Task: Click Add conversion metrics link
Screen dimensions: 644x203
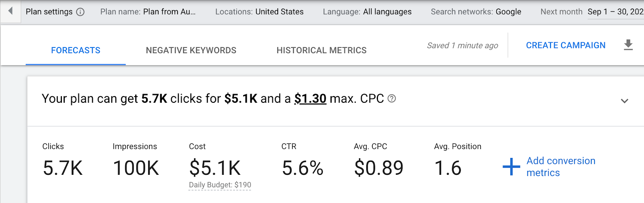Action: [561, 167]
